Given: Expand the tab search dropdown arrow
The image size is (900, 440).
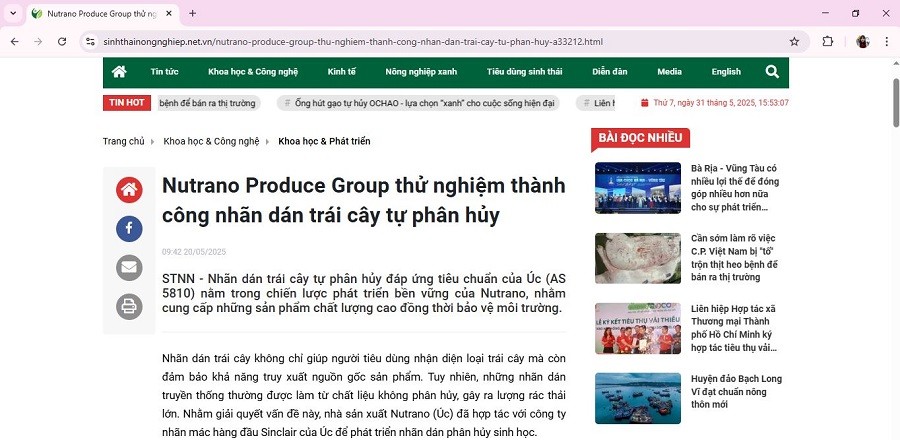Looking at the screenshot, I should (13, 13).
